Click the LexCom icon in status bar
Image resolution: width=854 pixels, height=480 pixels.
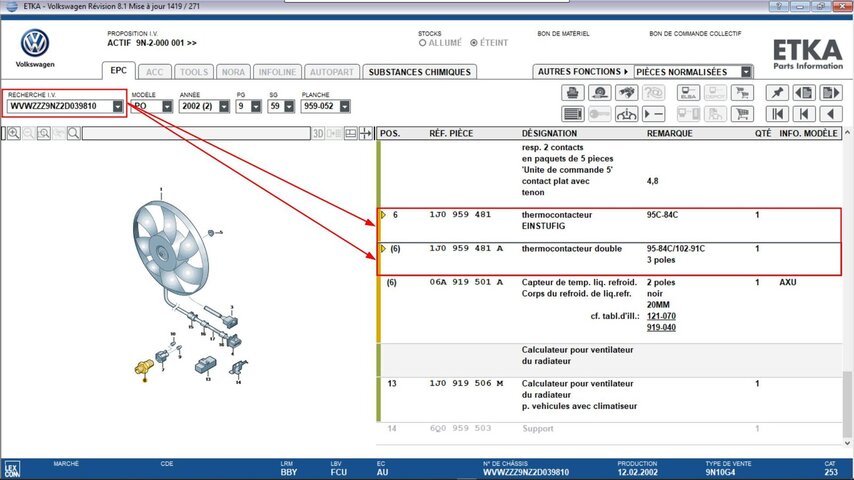coord(12,469)
